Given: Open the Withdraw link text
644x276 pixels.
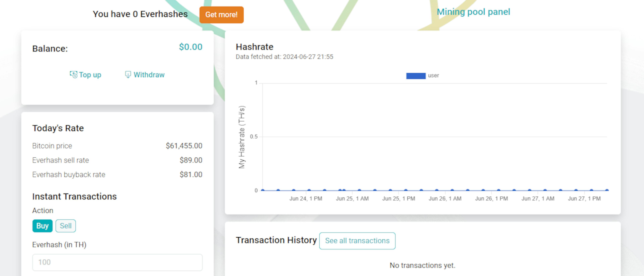Looking at the screenshot, I should point(149,75).
